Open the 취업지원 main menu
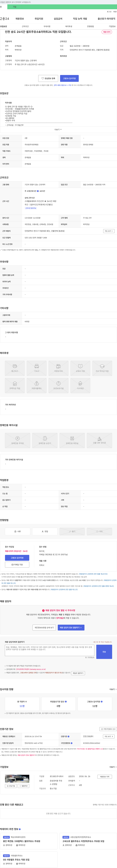This screenshot has width=117, height=868. [x=39, y=19]
